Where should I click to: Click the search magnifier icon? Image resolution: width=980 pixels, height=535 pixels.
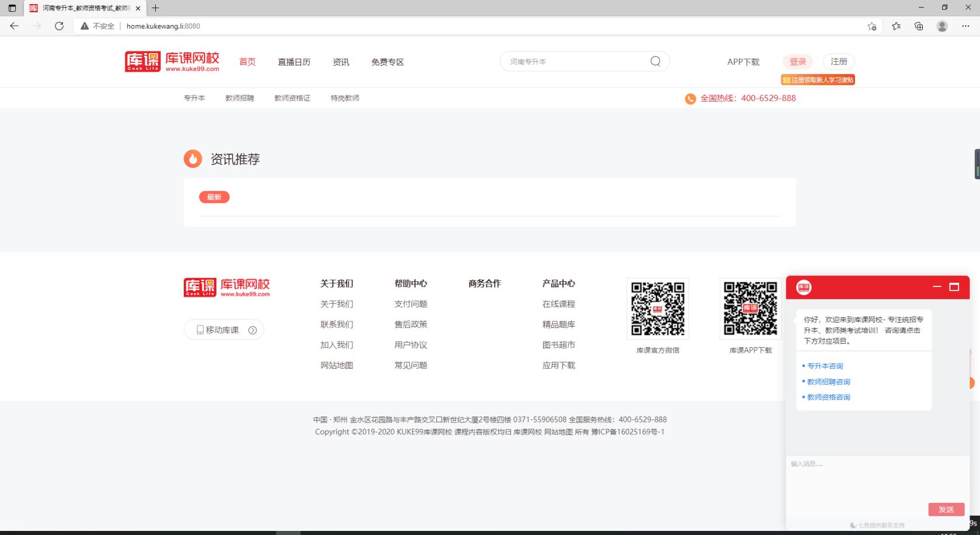(656, 61)
